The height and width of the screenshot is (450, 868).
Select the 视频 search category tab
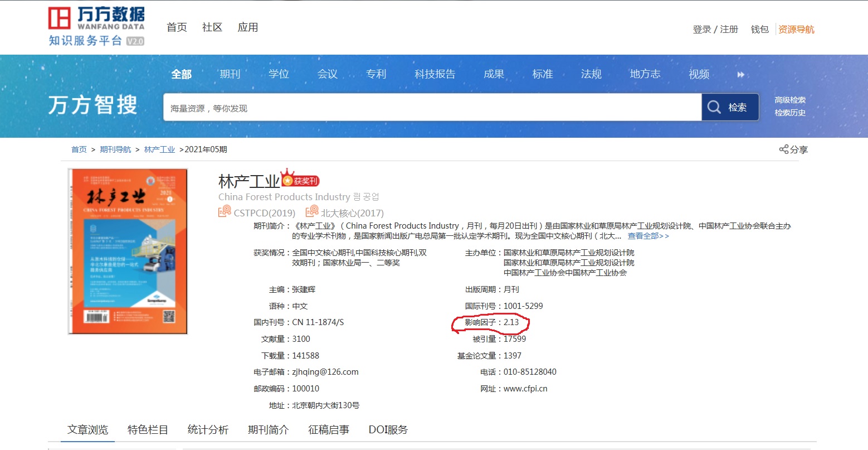coord(699,74)
